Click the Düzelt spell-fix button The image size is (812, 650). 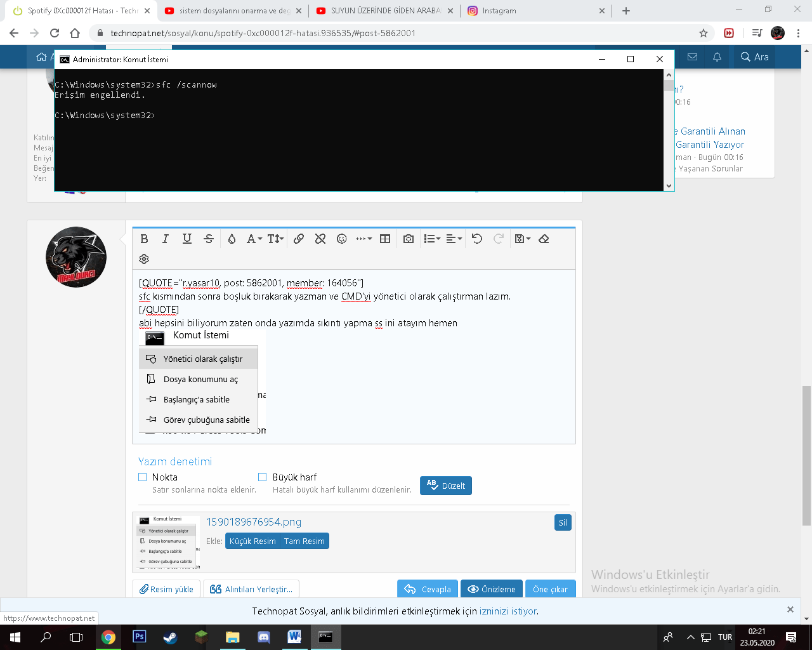tap(446, 486)
